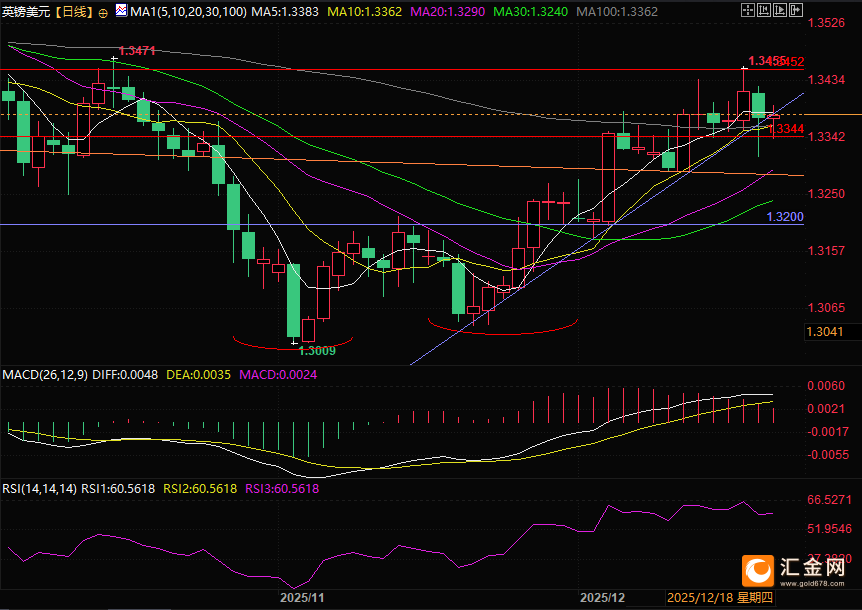Viewport: 862px width, 610px height.
Task: Click the magenta RSI3:60.5618 reading
Action: coord(282,489)
